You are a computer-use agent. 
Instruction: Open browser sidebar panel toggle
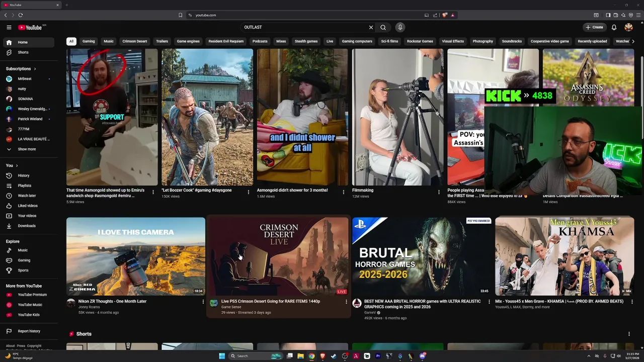click(x=608, y=15)
